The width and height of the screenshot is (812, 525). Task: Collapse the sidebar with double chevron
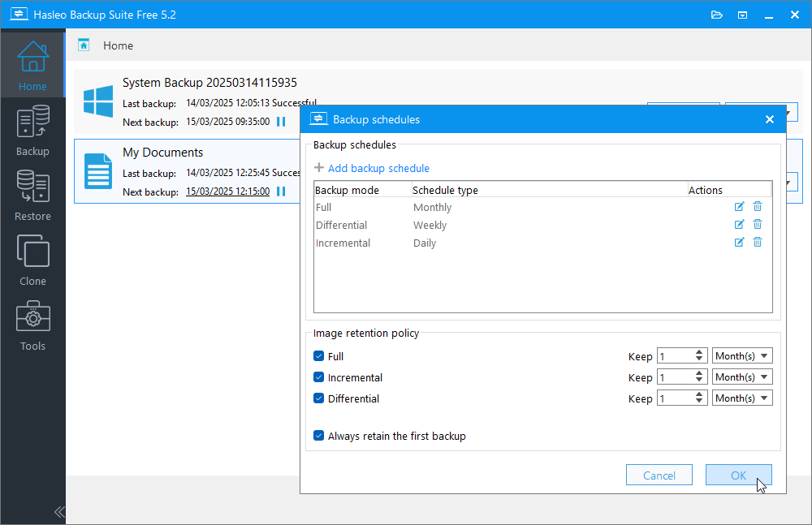(59, 512)
